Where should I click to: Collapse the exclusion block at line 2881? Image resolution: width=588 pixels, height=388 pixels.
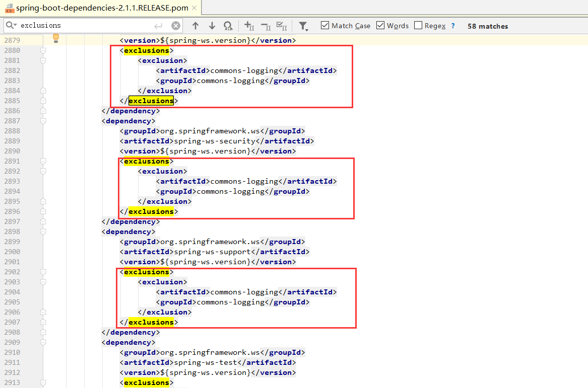click(43, 61)
